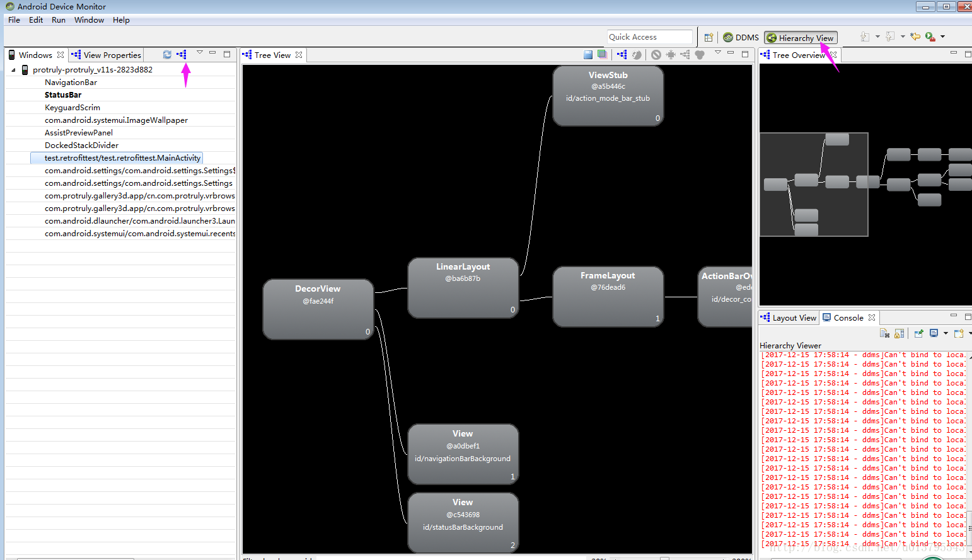Viewport: 972px width, 560px height.
Task: Click the Save as PNG icon in Tree View
Action: [x=588, y=55]
